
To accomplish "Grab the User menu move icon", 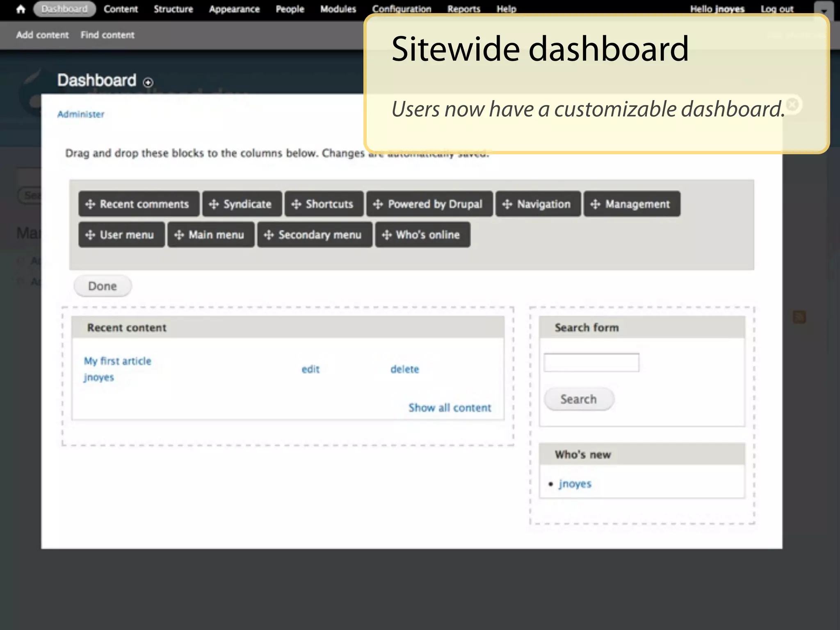I will point(90,235).
